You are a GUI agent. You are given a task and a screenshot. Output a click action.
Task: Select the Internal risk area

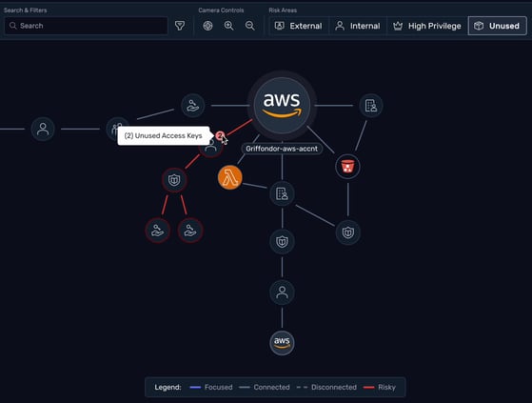[358, 26]
